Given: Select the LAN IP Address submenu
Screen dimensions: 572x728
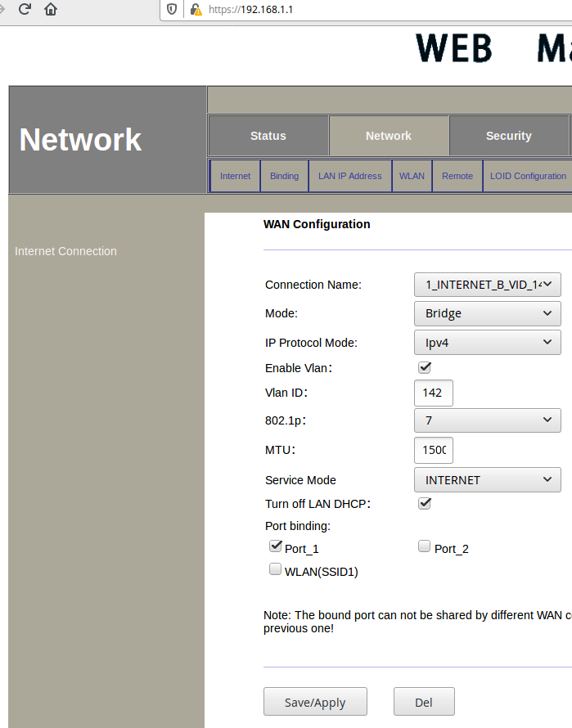Looking at the screenshot, I should [x=349, y=176].
